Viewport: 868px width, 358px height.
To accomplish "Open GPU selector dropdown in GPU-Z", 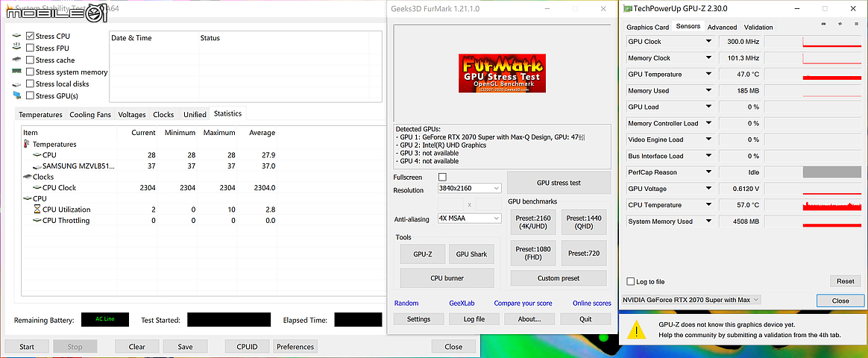I will pyautogui.click(x=691, y=299).
